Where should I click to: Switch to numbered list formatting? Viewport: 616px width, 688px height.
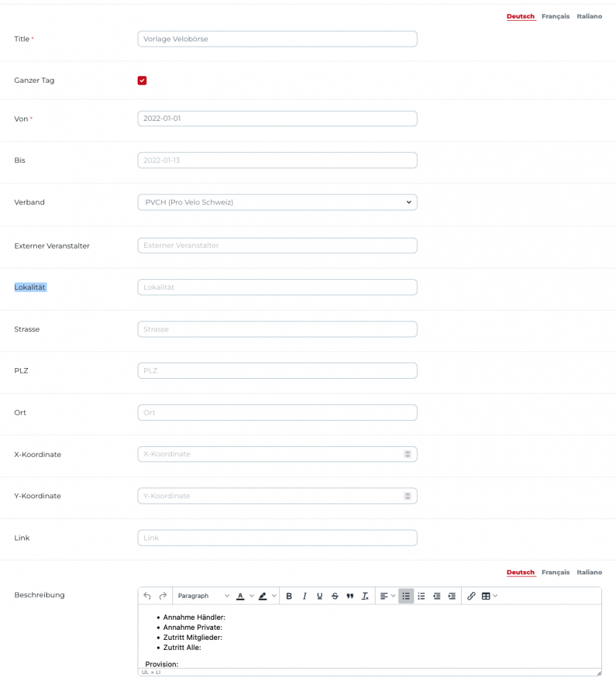click(422, 596)
